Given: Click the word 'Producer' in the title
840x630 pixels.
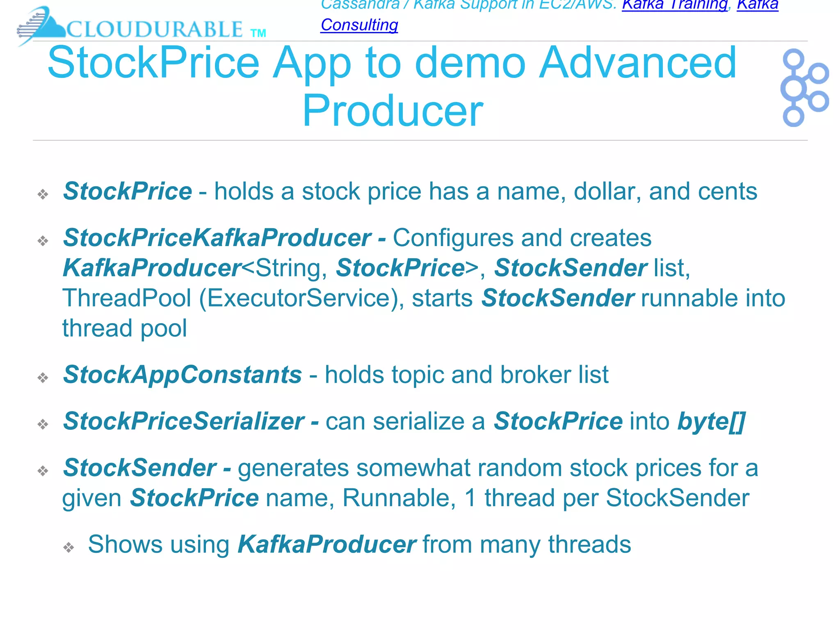Looking at the screenshot, I should pos(393,111).
